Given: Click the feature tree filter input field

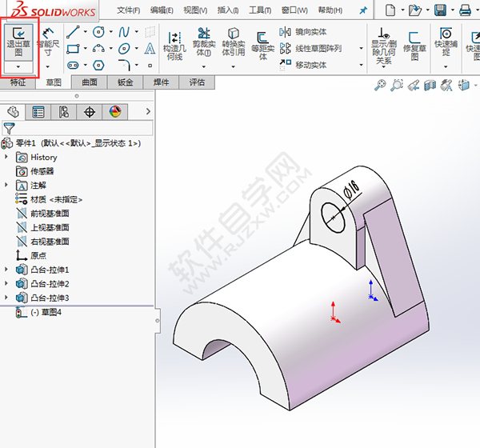Looking at the screenshot, I should [78, 128].
